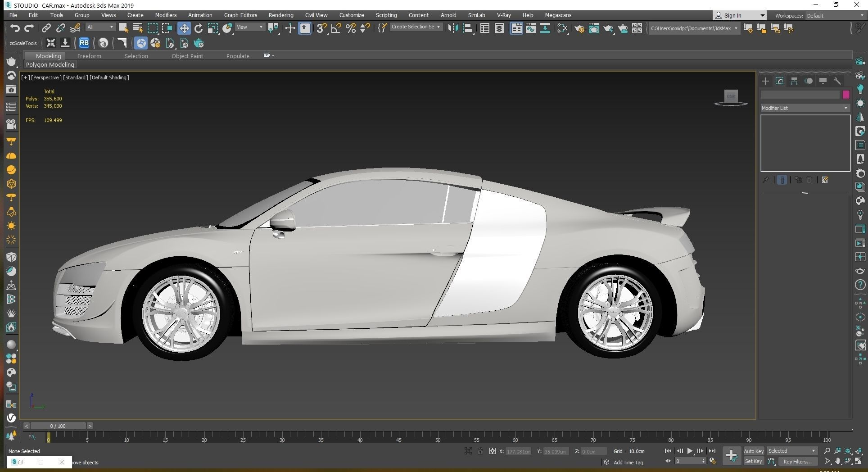Click the [Default Shading] viewport label
Image resolution: width=868 pixels, height=472 pixels.
pos(109,77)
